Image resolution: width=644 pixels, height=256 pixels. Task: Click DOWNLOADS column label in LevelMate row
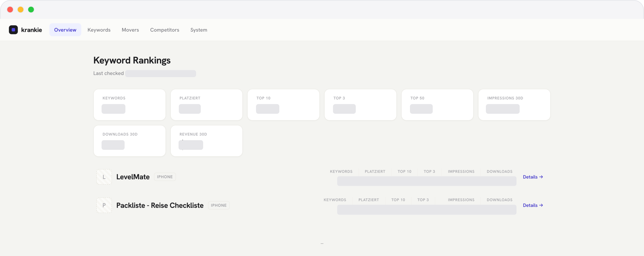pos(499,172)
